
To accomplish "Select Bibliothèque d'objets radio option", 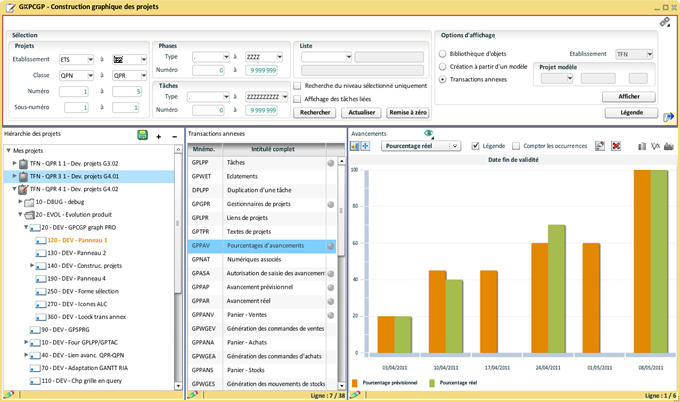I will pyautogui.click(x=443, y=54).
